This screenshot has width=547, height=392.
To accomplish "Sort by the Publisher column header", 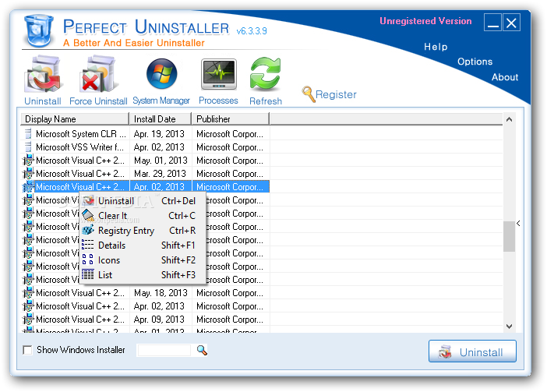I will pyautogui.click(x=231, y=119).
